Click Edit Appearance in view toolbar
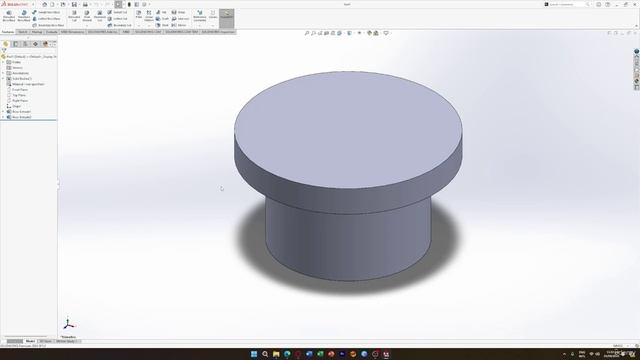 [x=369, y=33]
